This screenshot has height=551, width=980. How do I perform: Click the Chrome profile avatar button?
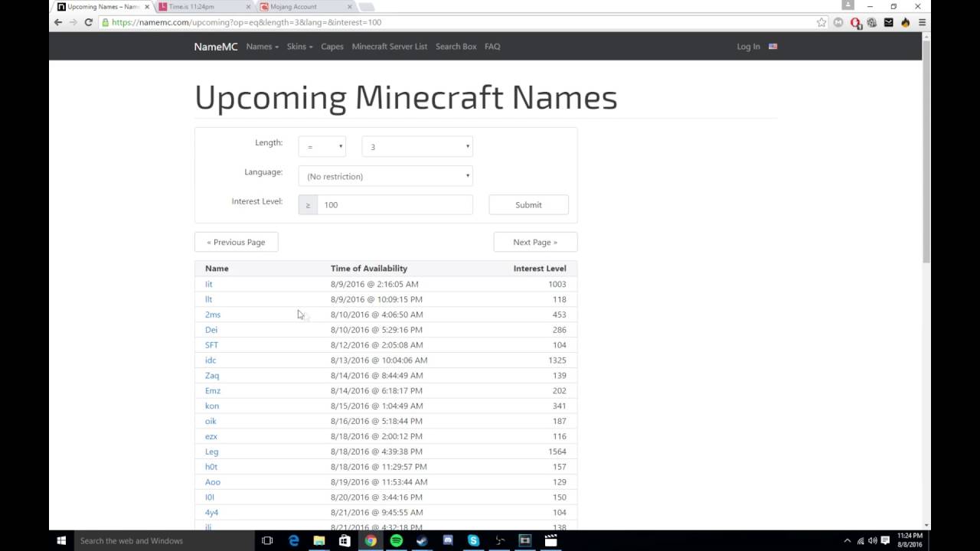point(848,5)
